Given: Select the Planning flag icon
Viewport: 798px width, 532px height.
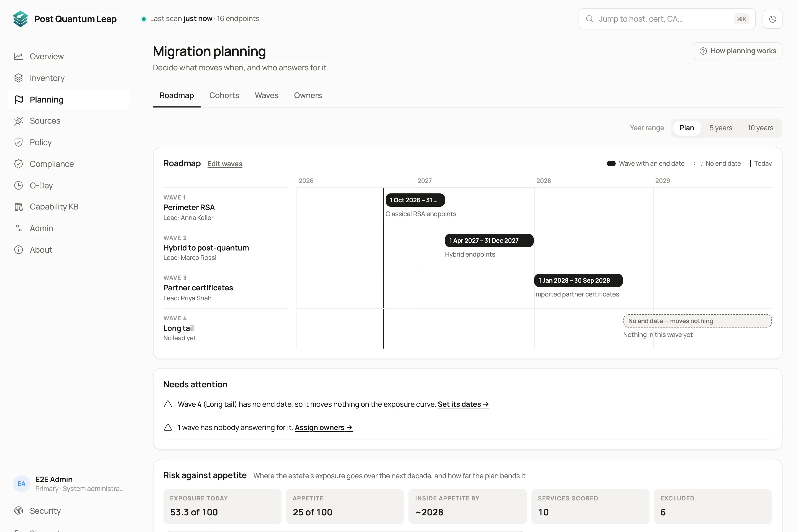Looking at the screenshot, I should click(18, 99).
